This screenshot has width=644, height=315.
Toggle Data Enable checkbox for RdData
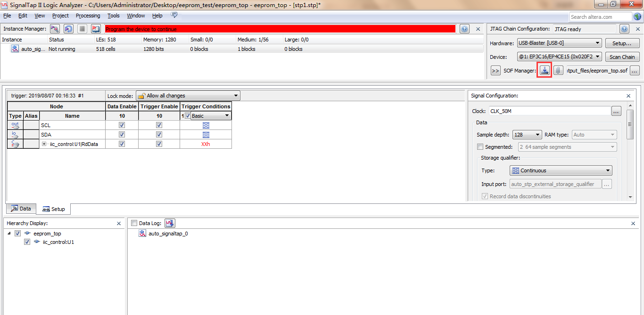tap(122, 144)
